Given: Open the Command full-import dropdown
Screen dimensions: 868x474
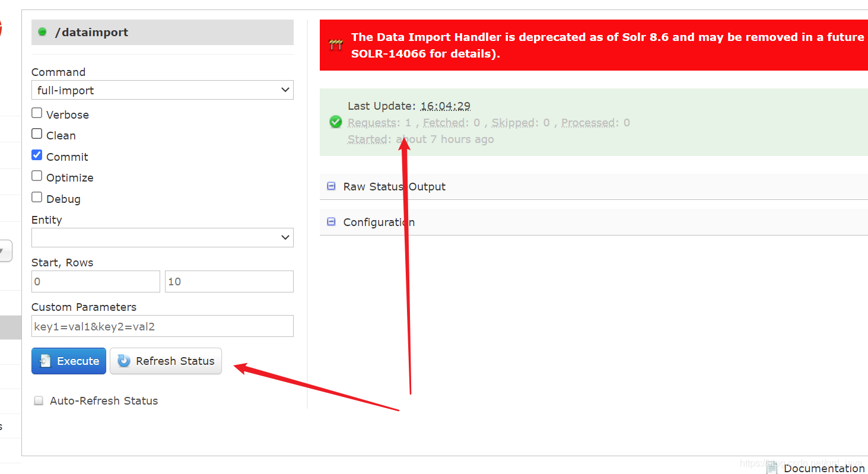Looking at the screenshot, I should 163,90.
